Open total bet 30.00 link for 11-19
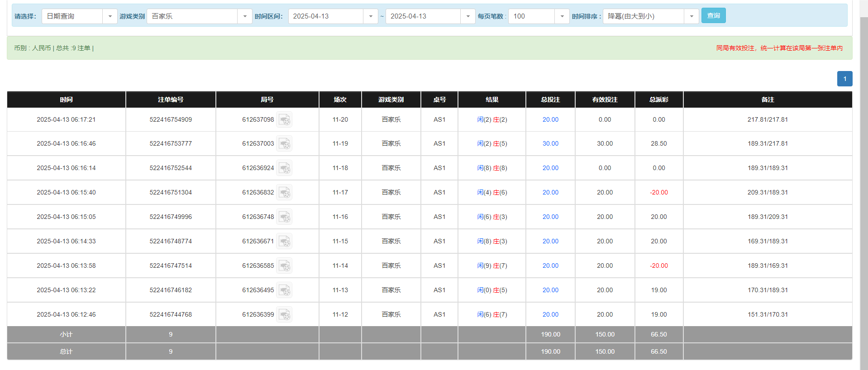 coord(550,144)
